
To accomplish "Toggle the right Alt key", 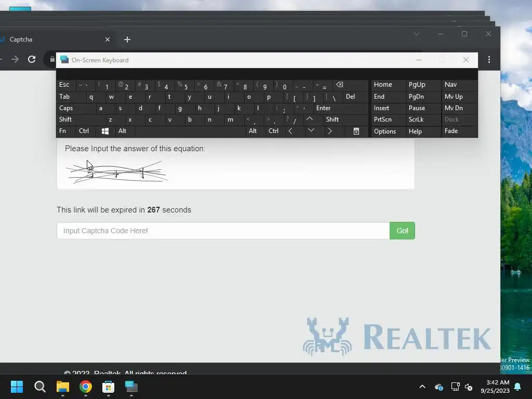I will point(256,131).
